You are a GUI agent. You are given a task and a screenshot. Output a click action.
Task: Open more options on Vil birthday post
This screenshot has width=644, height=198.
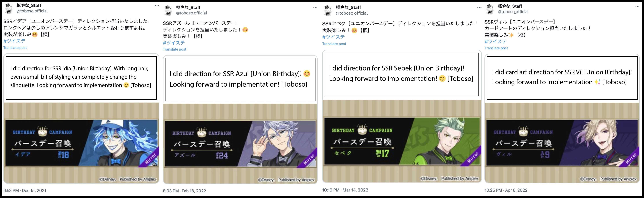coord(637,6)
